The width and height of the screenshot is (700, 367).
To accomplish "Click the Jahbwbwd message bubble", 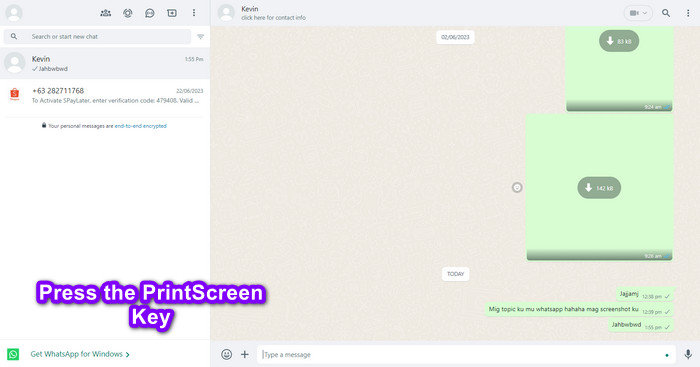I will click(x=641, y=325).
